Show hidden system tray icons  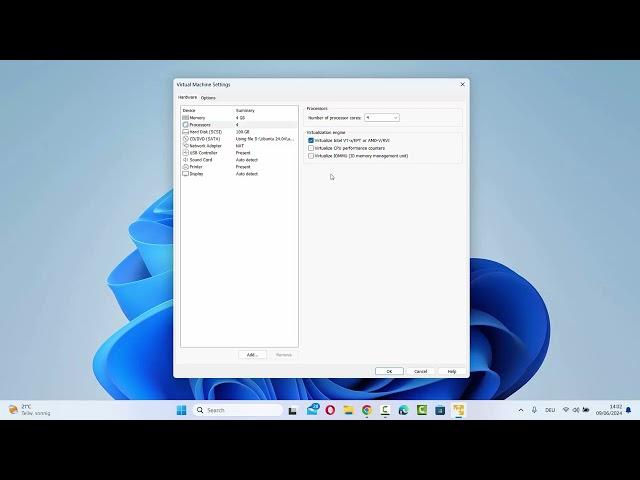[x=521, y=410]
